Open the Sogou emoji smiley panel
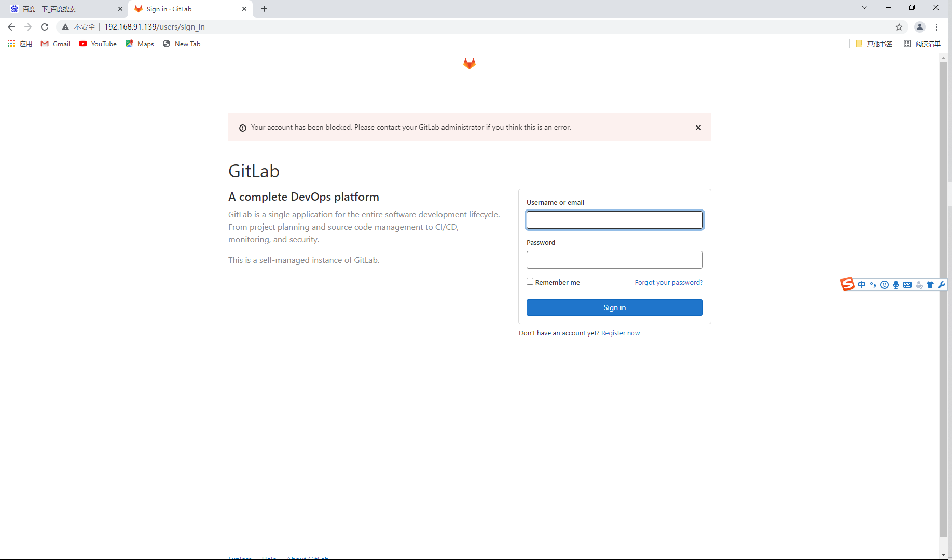This screenshot has height=560, width=952. tap(885, 285)
